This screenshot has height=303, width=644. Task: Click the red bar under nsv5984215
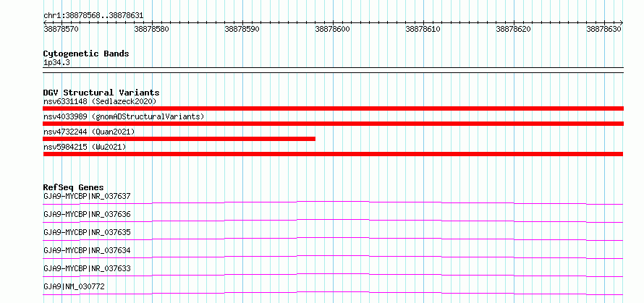[x=333, y=154]
